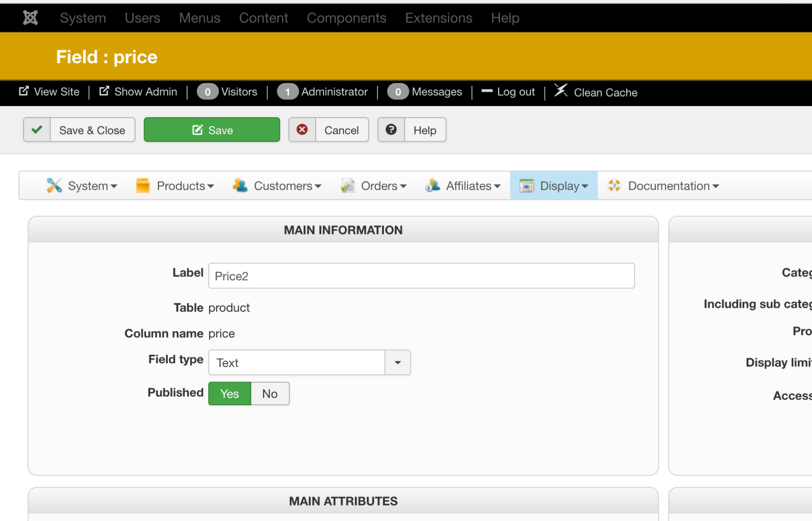Open the Extensions menu
Viewport: 812px width, 521px height.
point(439,18)
